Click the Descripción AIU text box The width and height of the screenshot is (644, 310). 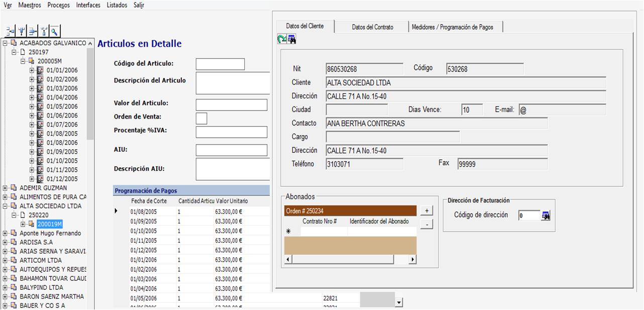pyautogui.click(x=233, y=169)
